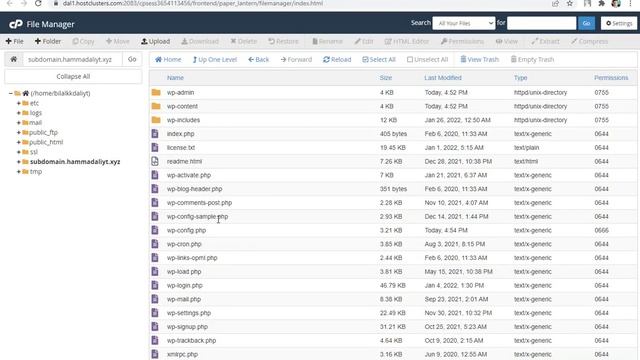
Task: Create a new file with + File
Action: coord(15,41)
